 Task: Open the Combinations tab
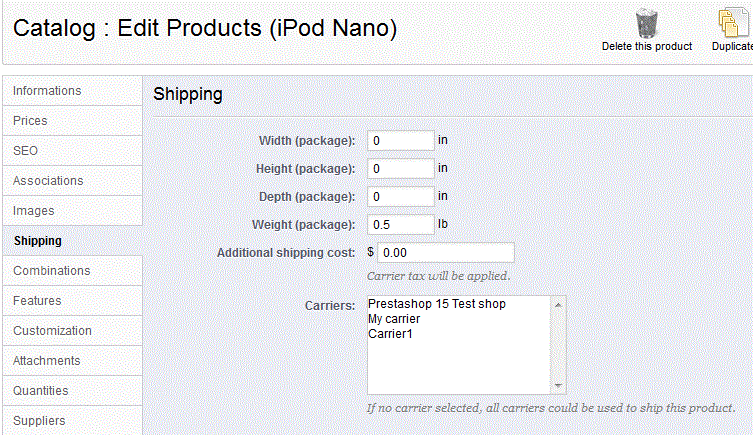pos(52,271)
